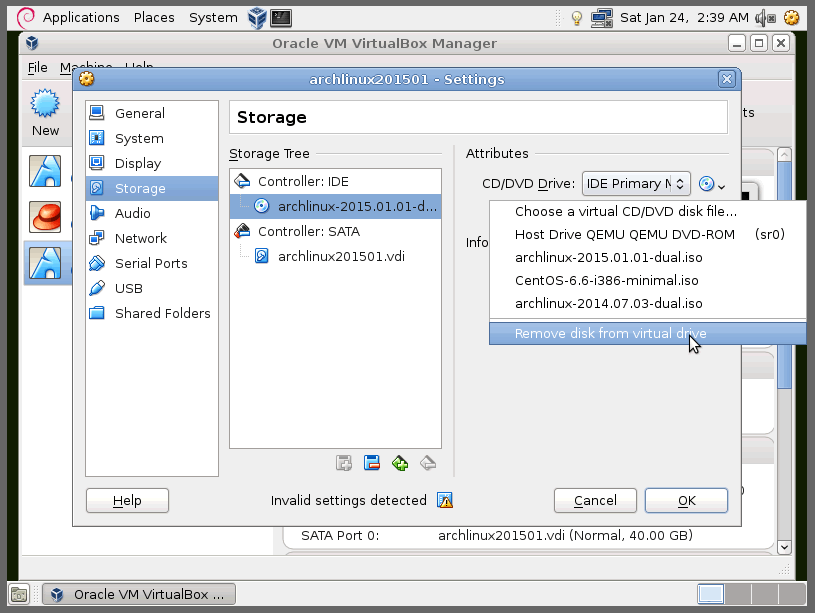The height and width of the screenshot is (613, 815).
Task: Click the New VM icon in VirtualBox Manager
Action: (45, 112)
